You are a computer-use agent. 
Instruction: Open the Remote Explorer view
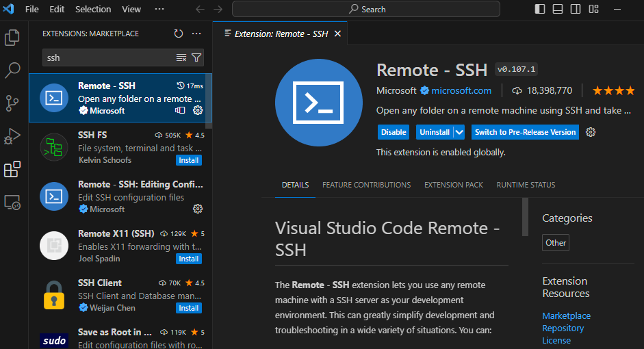(12, 202)
